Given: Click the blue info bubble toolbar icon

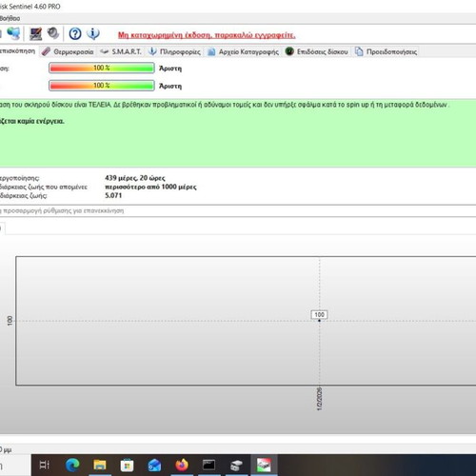Looking at the screenshot, I should point(93,33).
